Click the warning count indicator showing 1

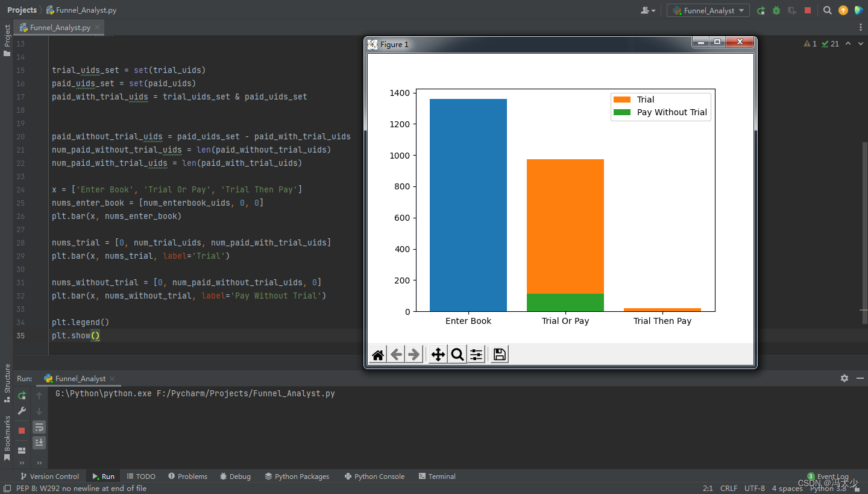tap(810, 43)
